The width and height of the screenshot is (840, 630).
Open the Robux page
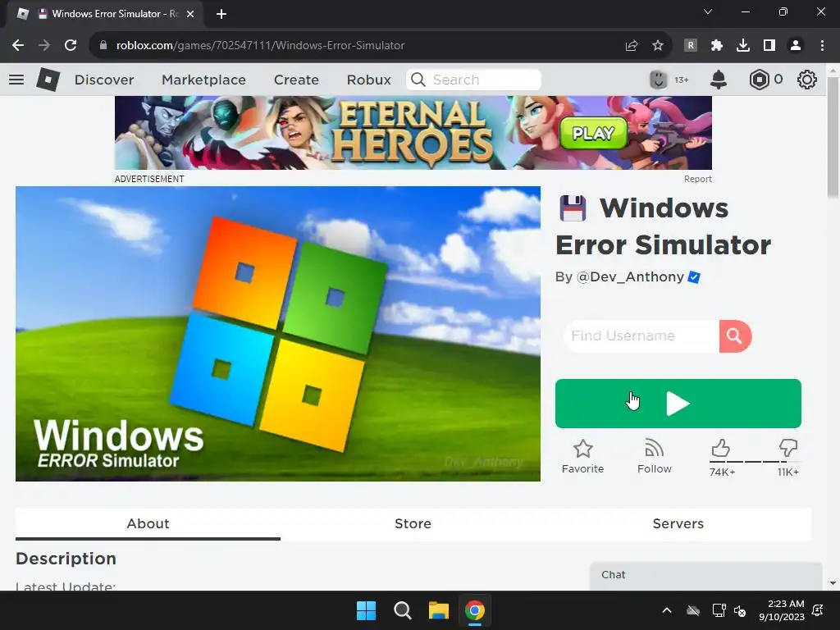(x=368, y=80)
